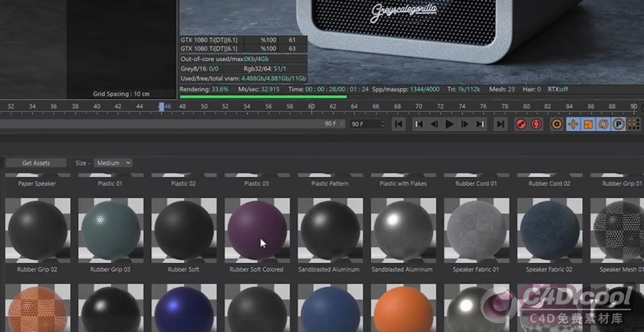Click the Rgb32/64: 51/1 readout
Screen dimensions: 644x332
265,68
